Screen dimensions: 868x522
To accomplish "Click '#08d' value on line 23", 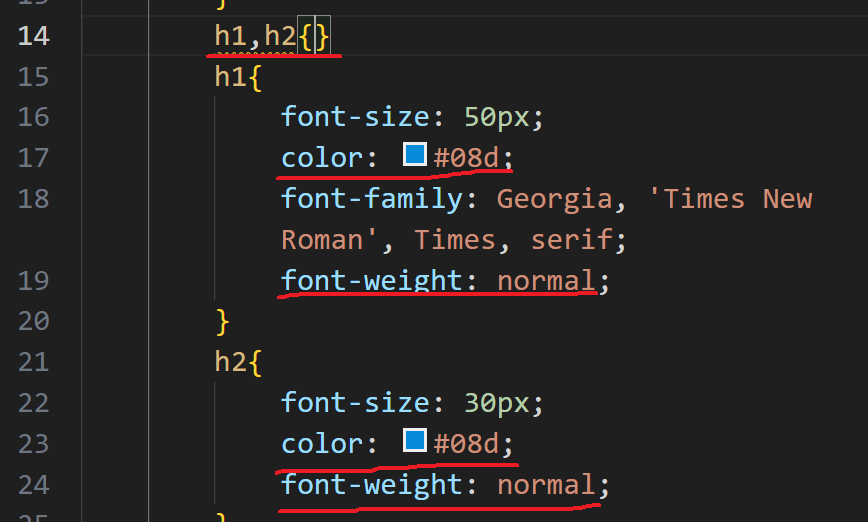I will tap(467, 444).
